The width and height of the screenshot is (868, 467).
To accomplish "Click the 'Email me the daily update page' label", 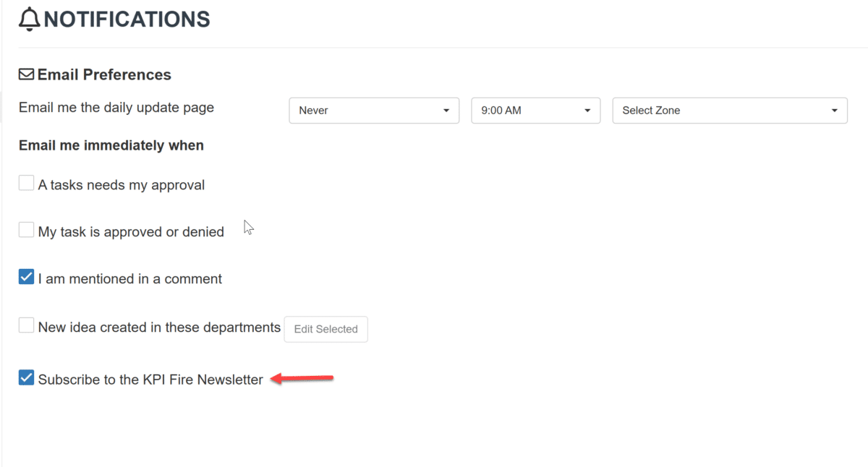I will pyautogui.click(x=116, y=108).
